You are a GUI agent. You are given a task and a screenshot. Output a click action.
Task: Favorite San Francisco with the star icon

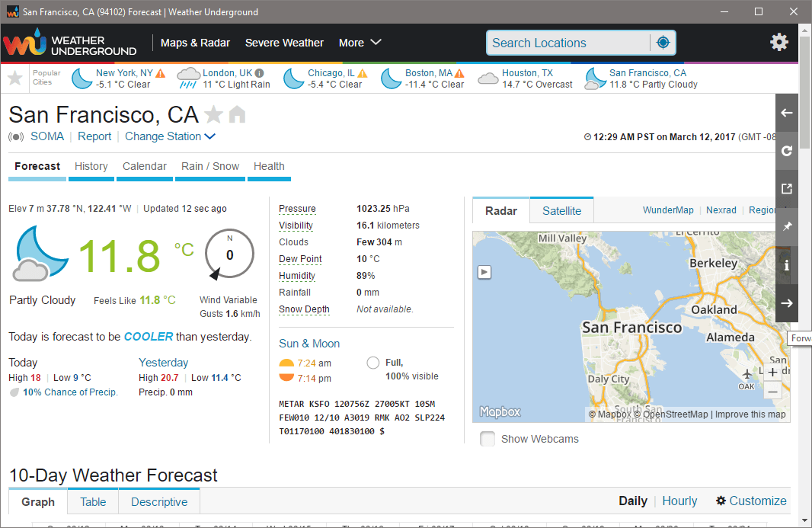coord(213,114)
